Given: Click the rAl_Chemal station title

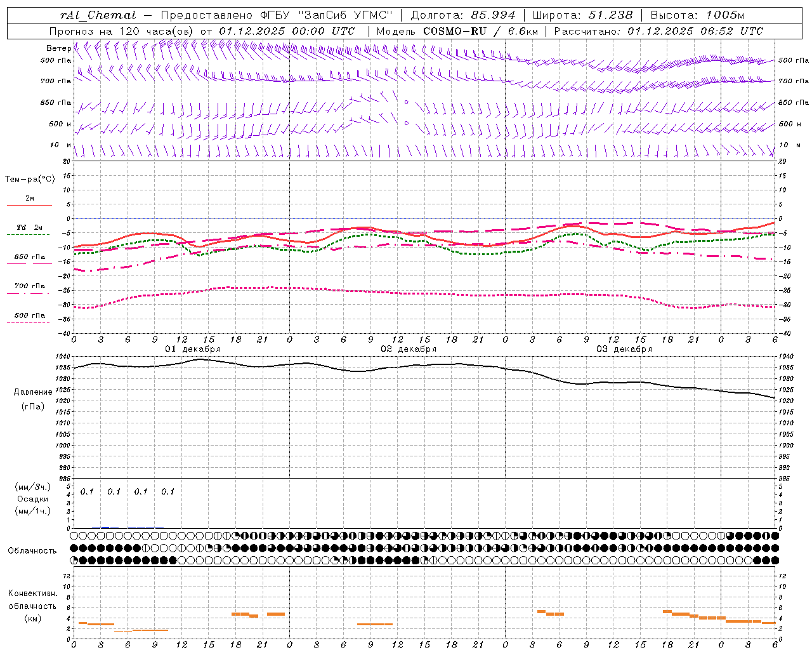Looking at the screenshot, I should (x=98, y=16).
